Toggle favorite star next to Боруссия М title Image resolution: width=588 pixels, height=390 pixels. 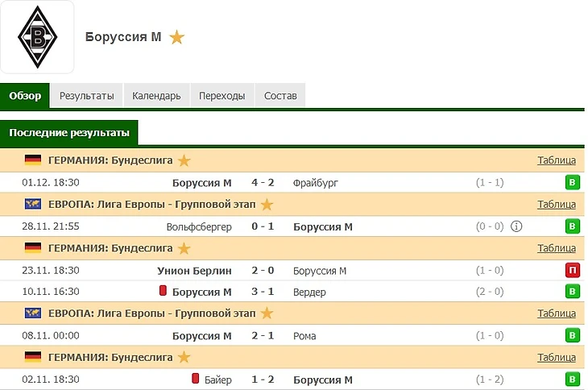(x=177, y=37)
